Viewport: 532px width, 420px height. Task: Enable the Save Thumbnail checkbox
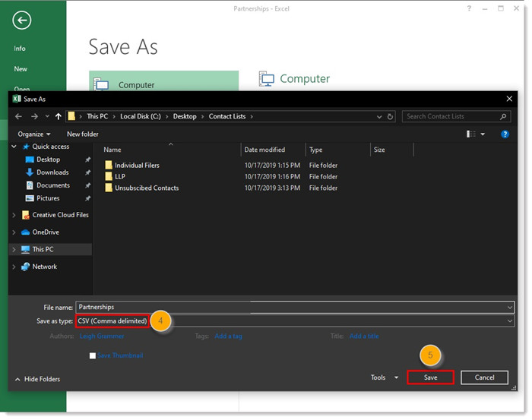click(93, 355)
